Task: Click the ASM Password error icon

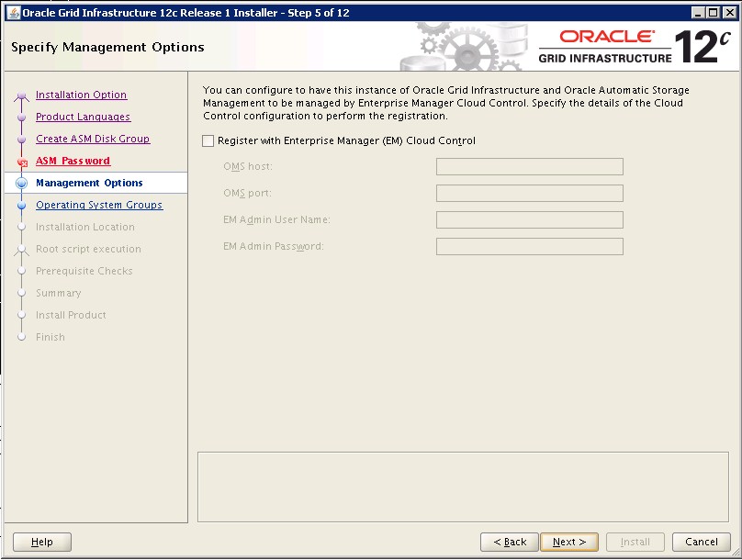Action: coord(22,162)
